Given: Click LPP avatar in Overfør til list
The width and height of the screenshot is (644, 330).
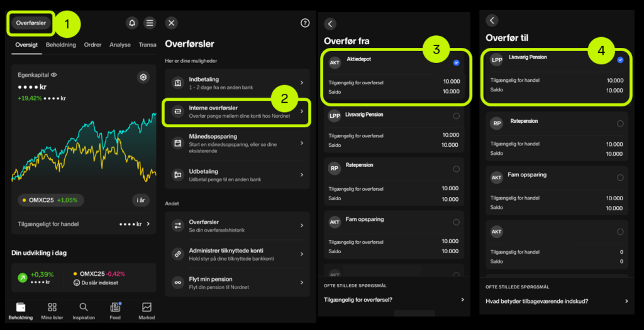Looking at the screenshot, I should click(x=497, y=60).
